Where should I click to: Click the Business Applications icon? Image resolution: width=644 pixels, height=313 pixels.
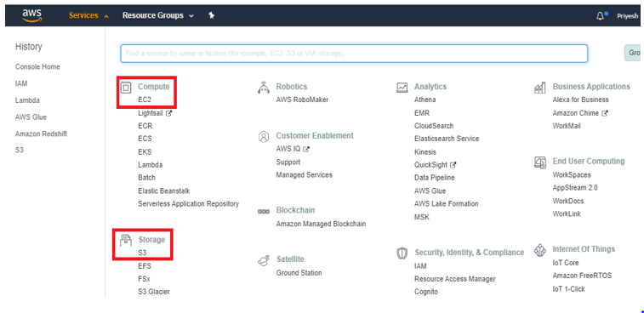pos(539,88)
